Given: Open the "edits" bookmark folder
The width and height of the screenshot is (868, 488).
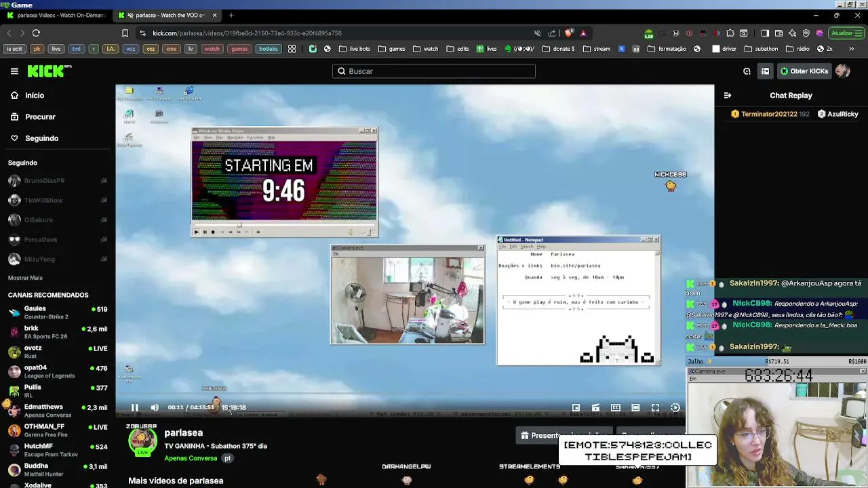Looking at the screenshot, I should pyautogui.click(x=458, y=49).
